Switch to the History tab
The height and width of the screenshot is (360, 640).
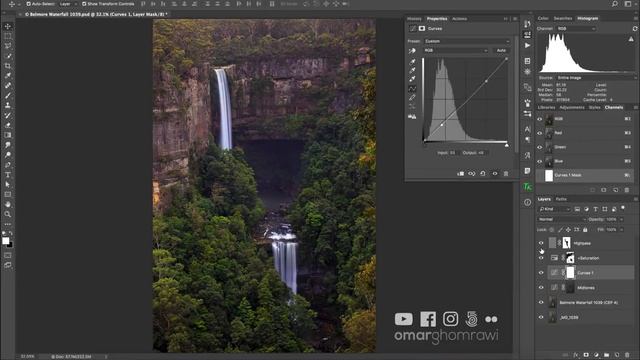414,19
